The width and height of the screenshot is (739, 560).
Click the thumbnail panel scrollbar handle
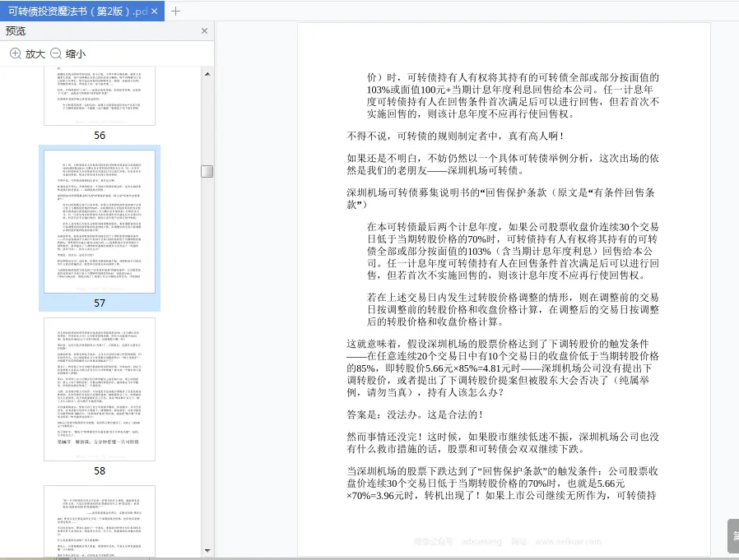point(207,171)
